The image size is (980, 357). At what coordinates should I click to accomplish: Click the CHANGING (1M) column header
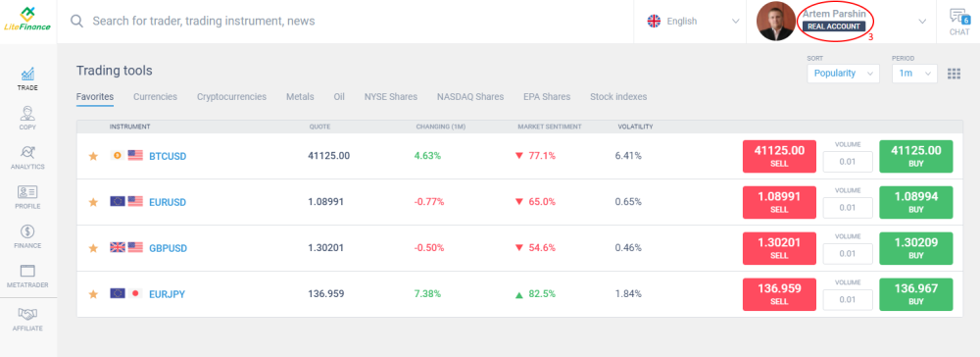441,127
